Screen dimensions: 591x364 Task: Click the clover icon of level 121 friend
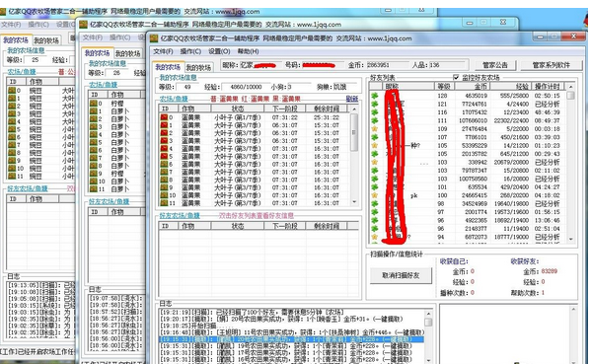(375, 104)
